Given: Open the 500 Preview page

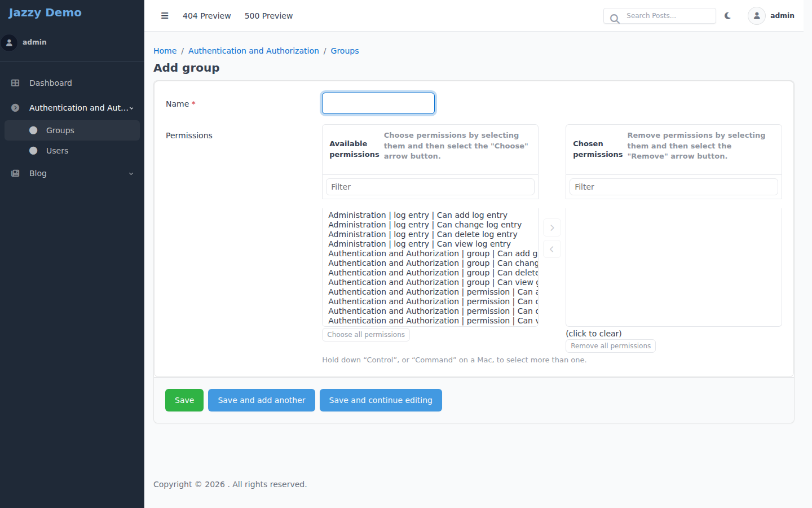Looking at the screenshot, I should (x=269, y=16).
